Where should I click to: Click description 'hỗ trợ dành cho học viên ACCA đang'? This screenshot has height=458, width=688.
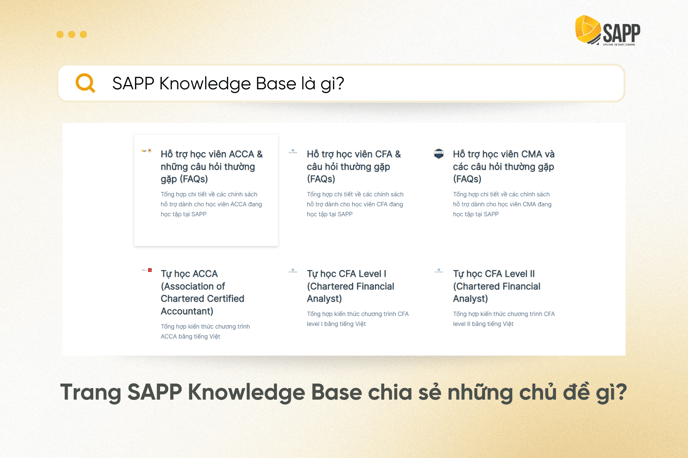[211, 204]
